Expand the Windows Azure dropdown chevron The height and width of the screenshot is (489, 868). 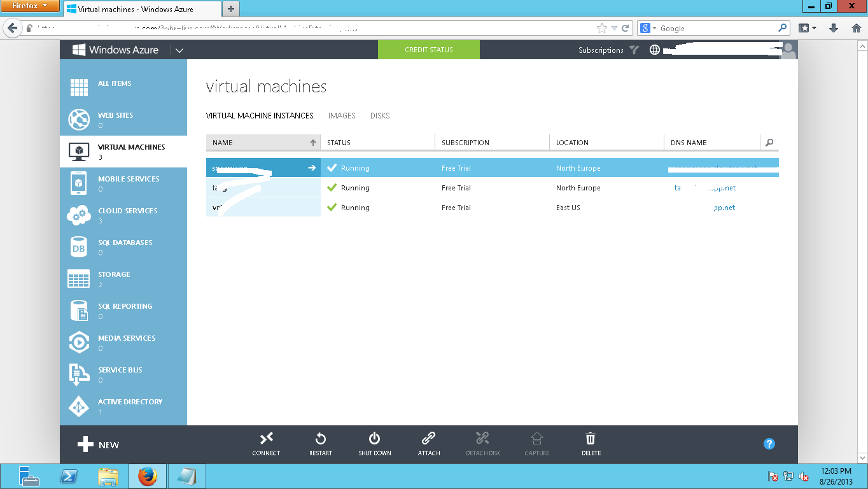coord(179,50)
